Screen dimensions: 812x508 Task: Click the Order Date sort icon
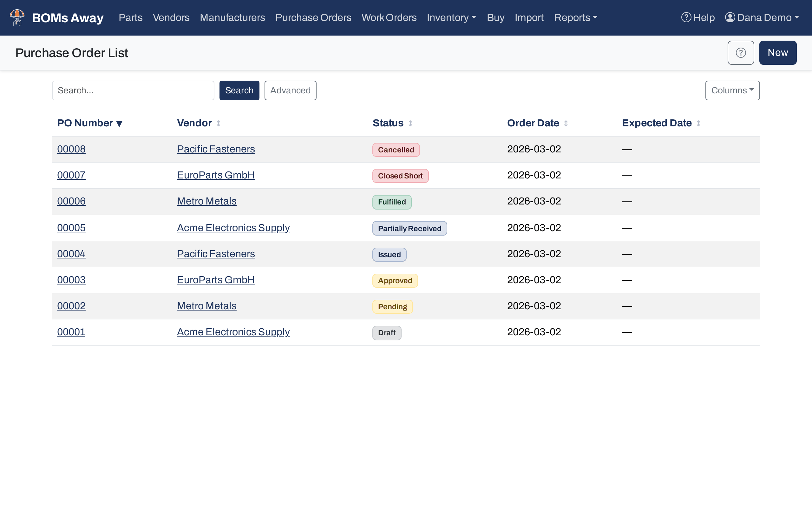pos(566,123)
